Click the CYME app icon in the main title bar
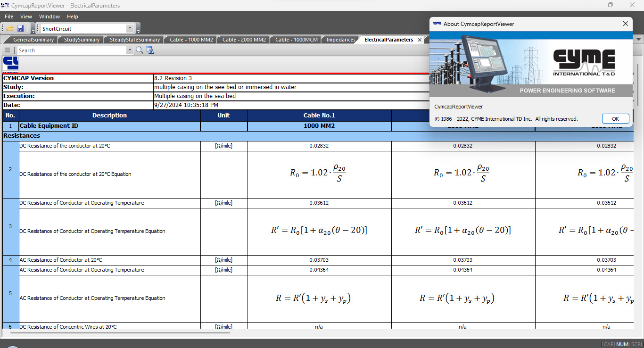644x348 pixels. [x=5, y=5]
